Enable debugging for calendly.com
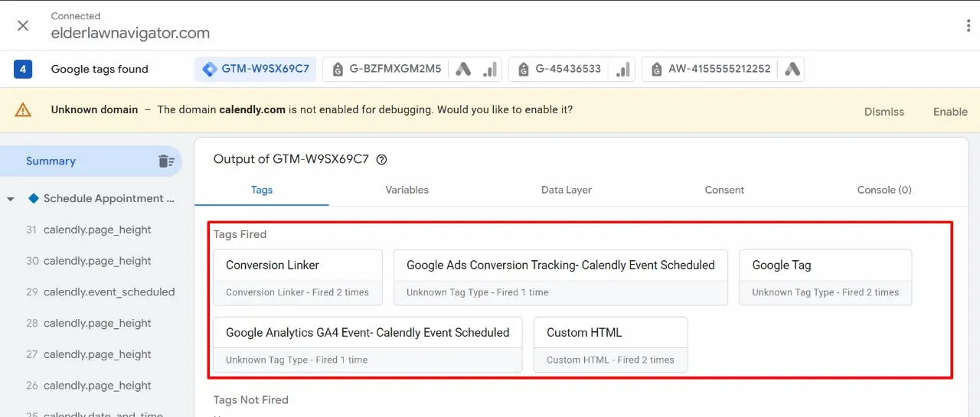980x417 pixels. pos(950,112)
